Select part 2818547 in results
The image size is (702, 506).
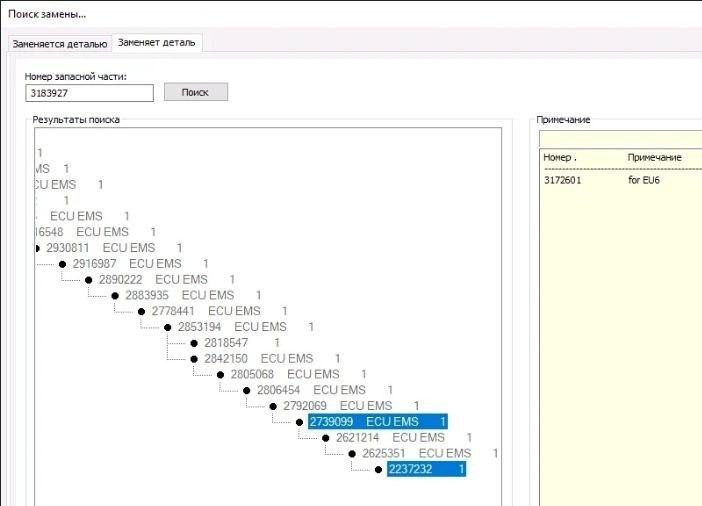226,342
